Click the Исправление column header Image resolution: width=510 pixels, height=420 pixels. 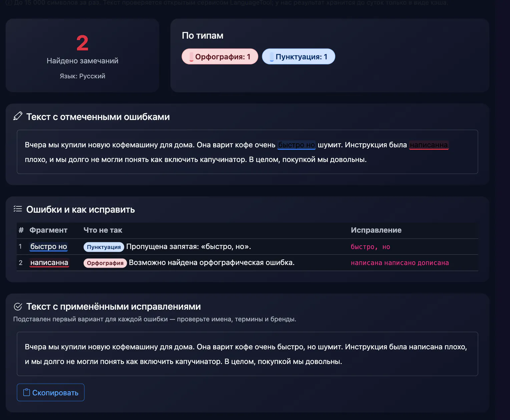376,230
